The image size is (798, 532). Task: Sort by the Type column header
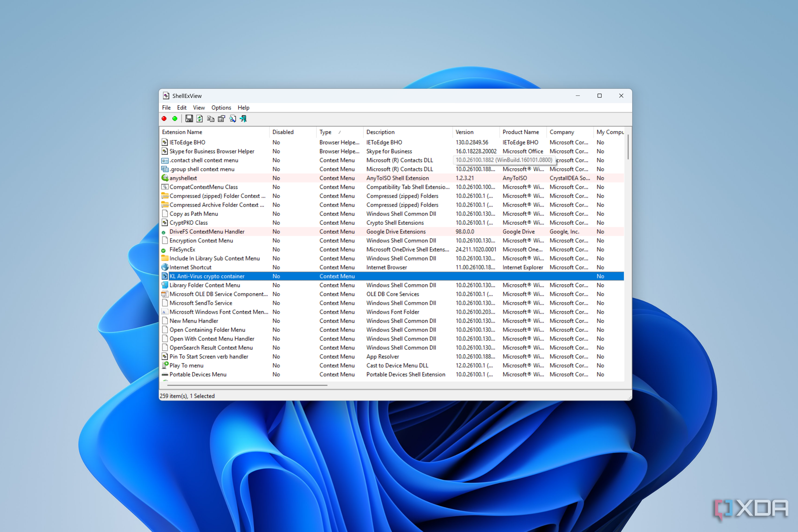[325, 132]
